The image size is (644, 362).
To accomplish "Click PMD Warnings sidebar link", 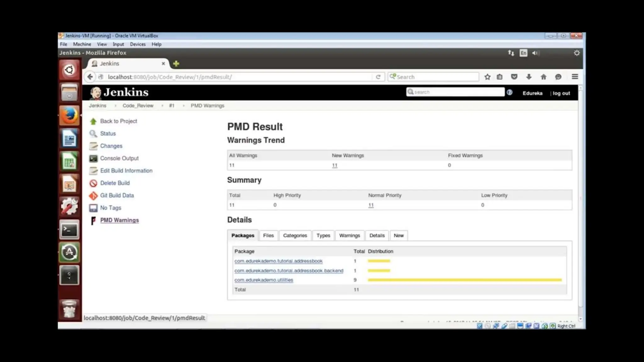I will click(x=119, y=220).
